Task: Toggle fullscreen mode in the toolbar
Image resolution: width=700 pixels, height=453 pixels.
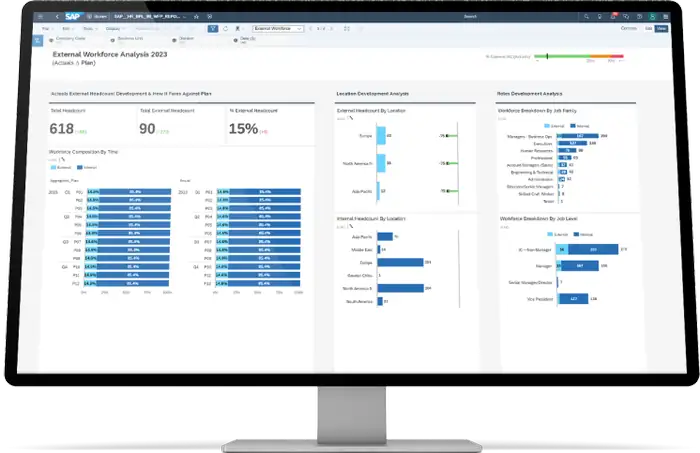Action: click(x=345, y=29)
